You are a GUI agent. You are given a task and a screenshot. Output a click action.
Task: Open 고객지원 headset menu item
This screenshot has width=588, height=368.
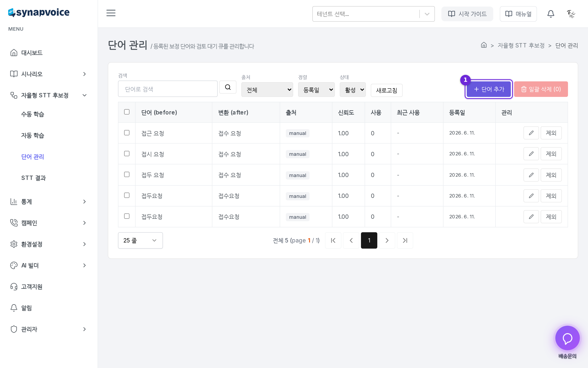pyautogui.click(x=49, y=287)
